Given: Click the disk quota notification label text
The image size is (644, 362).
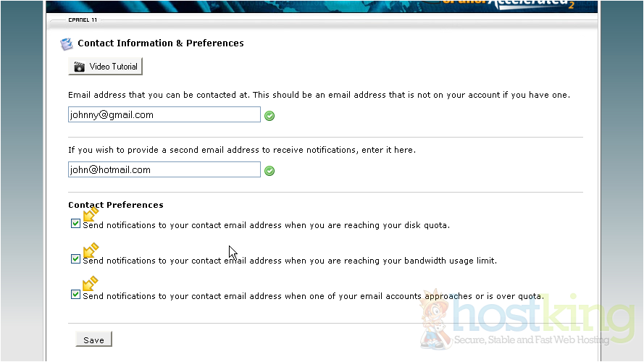Looking at the screenshot, I should point(266,225).
